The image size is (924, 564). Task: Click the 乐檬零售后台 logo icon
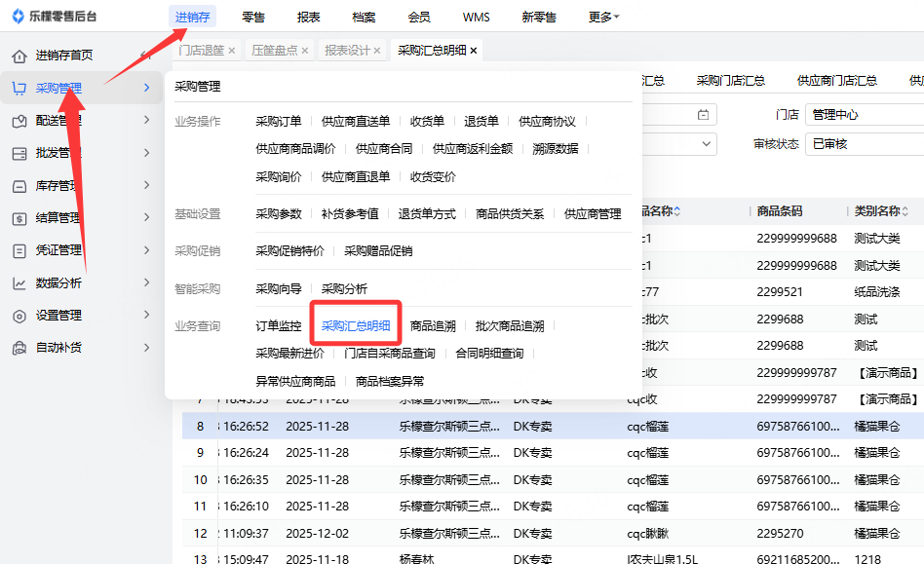click(x=18, y=17)
